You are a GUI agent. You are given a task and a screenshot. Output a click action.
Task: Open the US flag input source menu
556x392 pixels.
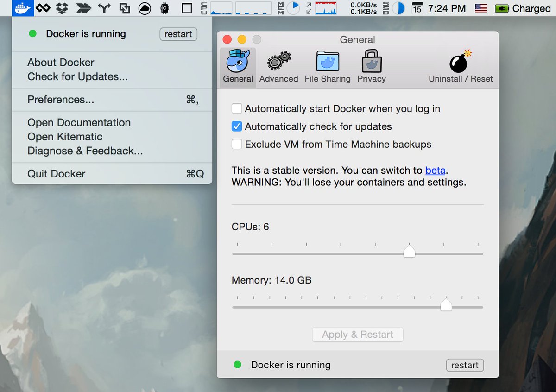point(481,8)
